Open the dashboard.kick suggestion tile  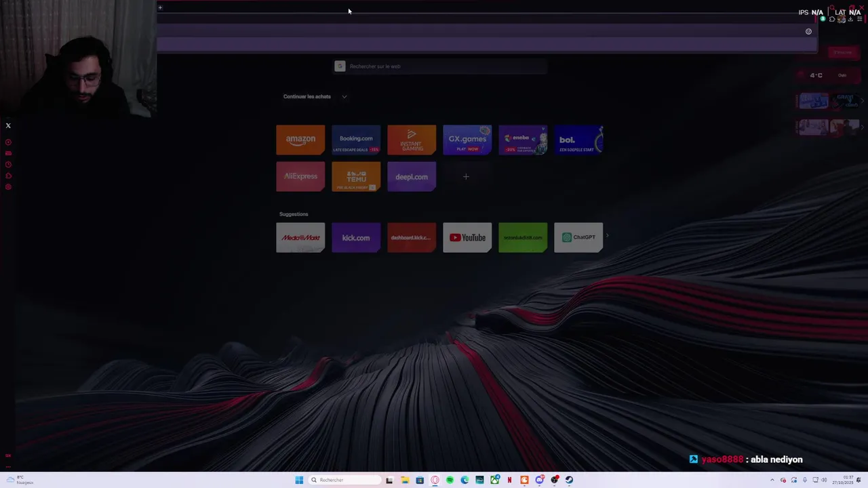[x=412, y=237]
